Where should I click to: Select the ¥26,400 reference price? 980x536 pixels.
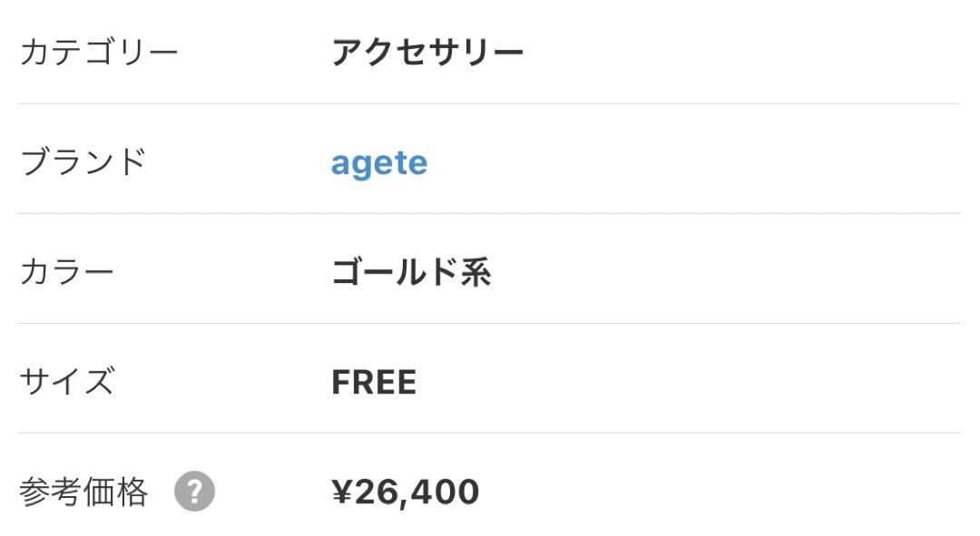(405, 492)
